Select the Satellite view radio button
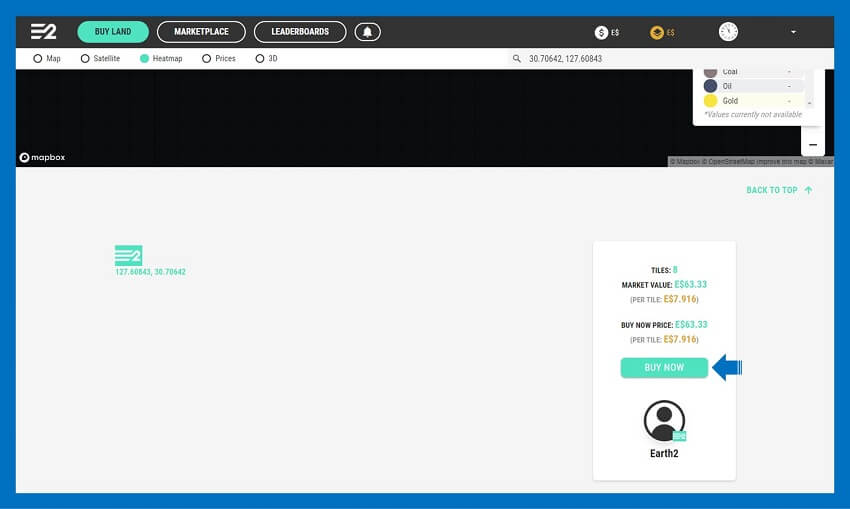850x509 pixels. [x=85, y=59]
